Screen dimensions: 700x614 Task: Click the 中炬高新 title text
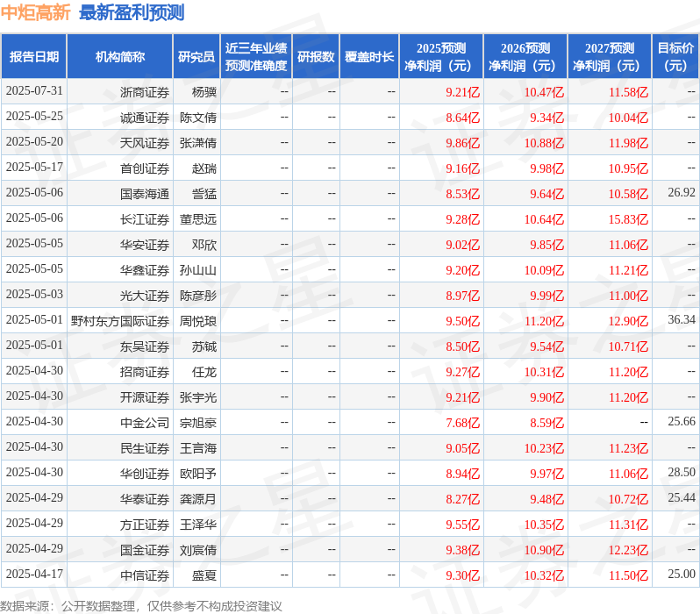pyautogui.click(x=35, y=12)
